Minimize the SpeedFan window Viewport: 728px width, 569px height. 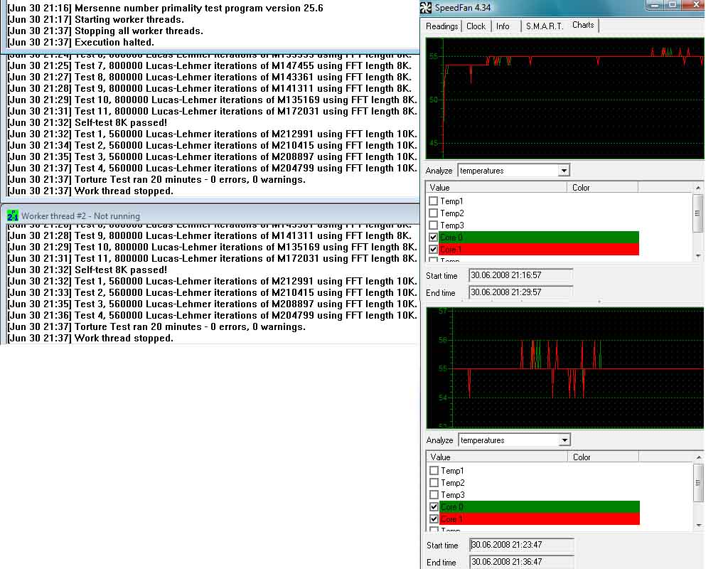655,5
